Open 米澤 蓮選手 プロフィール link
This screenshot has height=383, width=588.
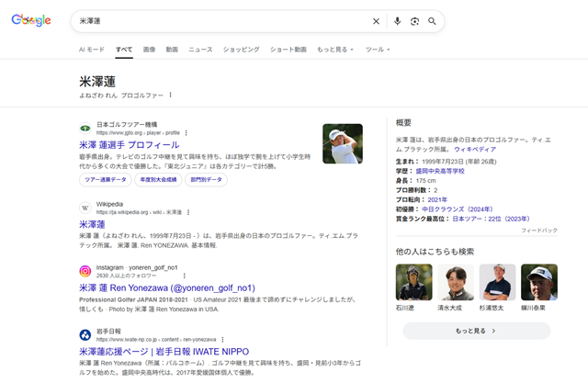pos(130,145)
